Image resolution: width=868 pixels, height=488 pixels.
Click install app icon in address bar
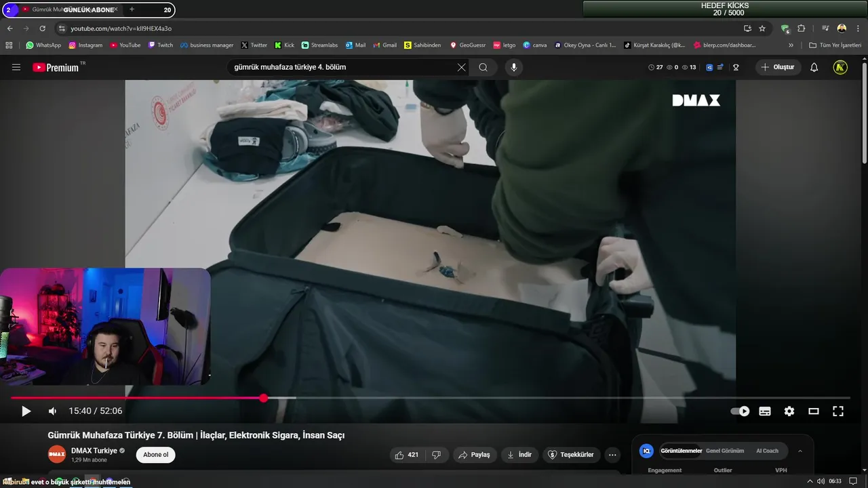coord(747,28)
